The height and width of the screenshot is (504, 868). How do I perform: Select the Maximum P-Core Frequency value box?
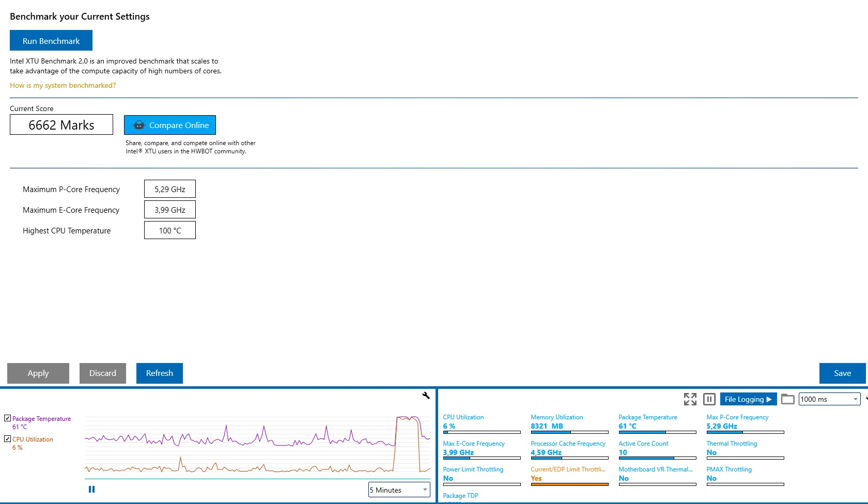click(170, 189)
